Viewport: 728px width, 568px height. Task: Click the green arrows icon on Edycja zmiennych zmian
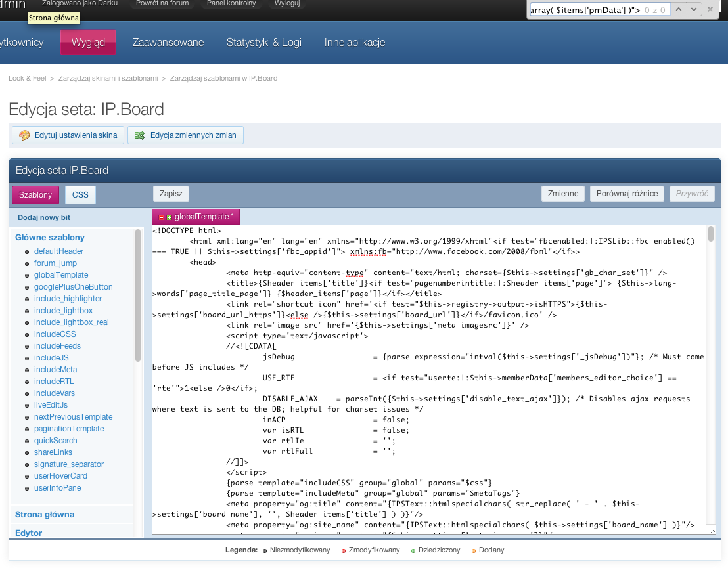(139, 135)
